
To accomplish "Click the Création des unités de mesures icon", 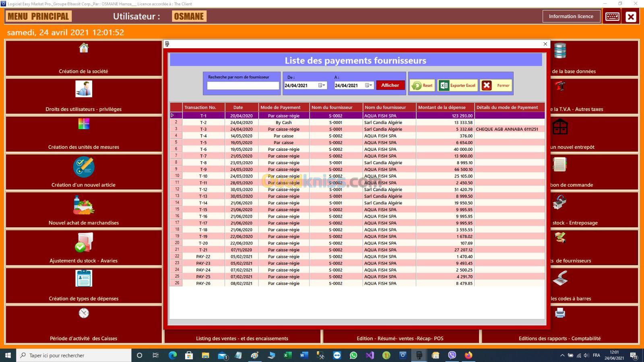I will click(84, 124).
